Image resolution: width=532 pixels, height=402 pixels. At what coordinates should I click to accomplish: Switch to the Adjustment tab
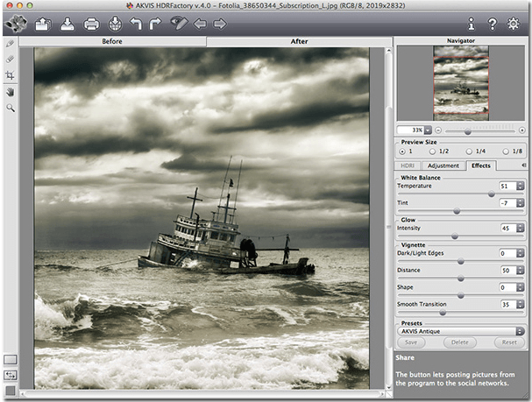(443, 166)
